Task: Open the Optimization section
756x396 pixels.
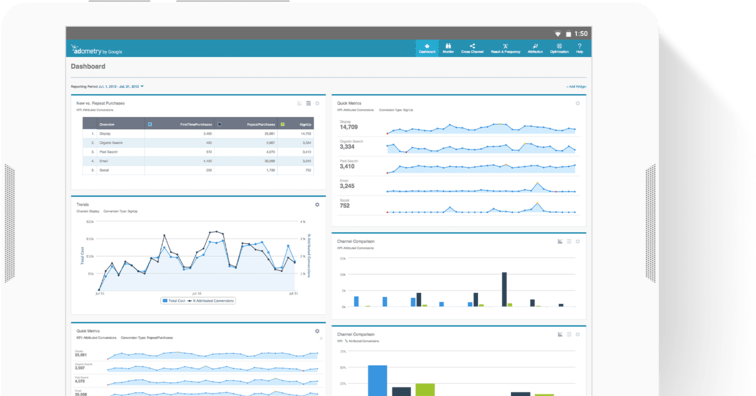Action: [559, 48]
